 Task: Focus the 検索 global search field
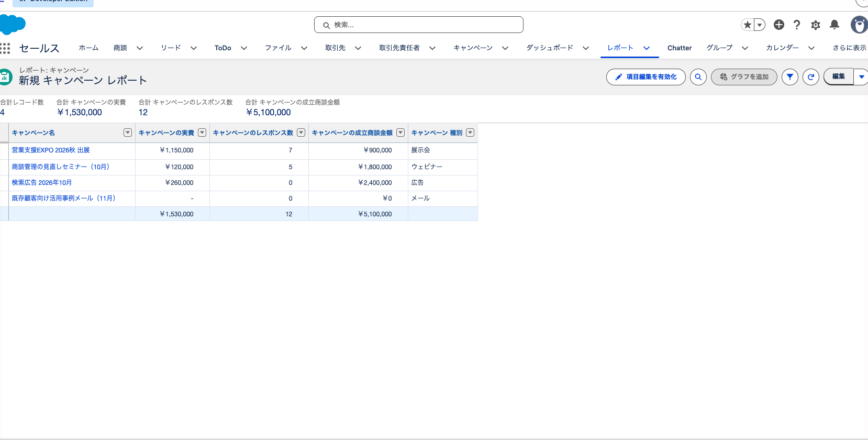[x=419, y=25]
